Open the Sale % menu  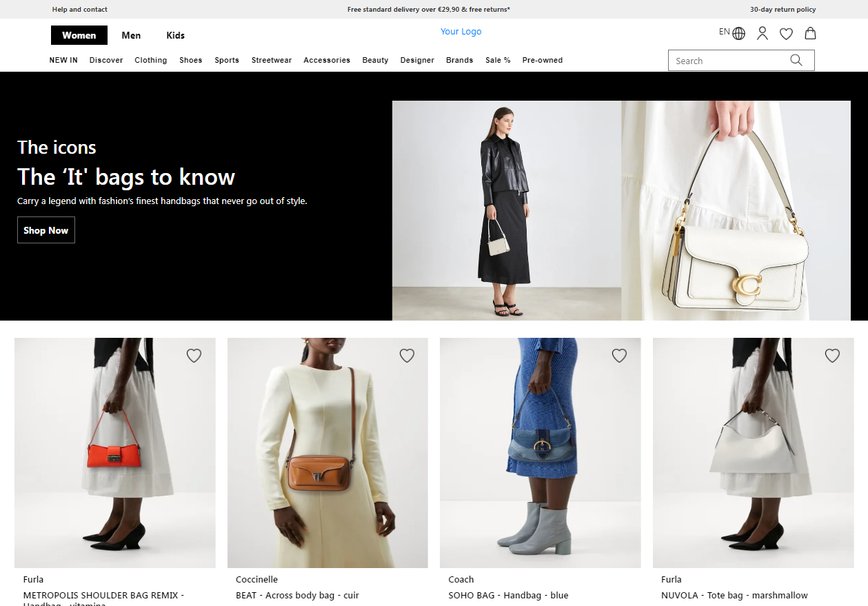498,60
